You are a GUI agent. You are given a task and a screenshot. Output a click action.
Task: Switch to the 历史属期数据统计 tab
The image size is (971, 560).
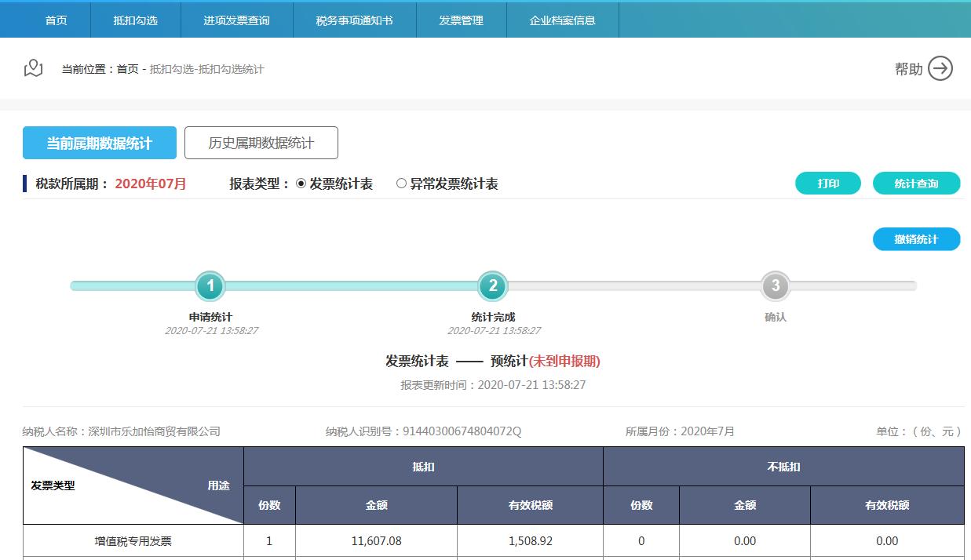click(261, 142)
